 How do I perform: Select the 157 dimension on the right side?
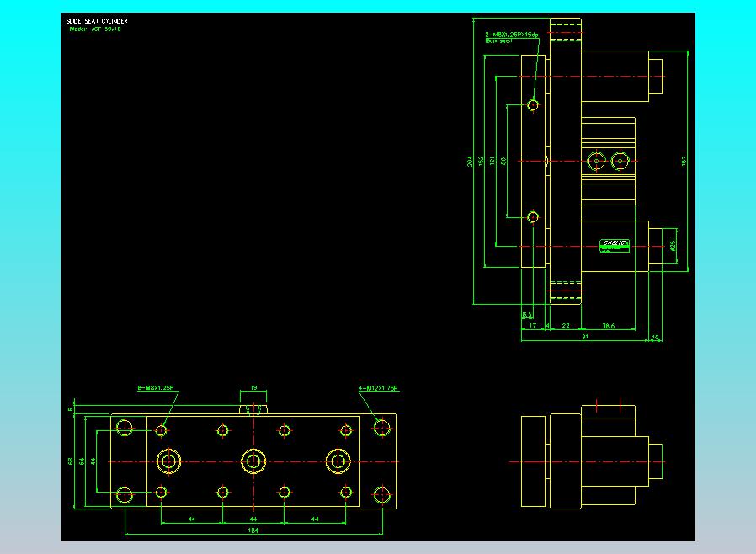(x=684, y=160)
